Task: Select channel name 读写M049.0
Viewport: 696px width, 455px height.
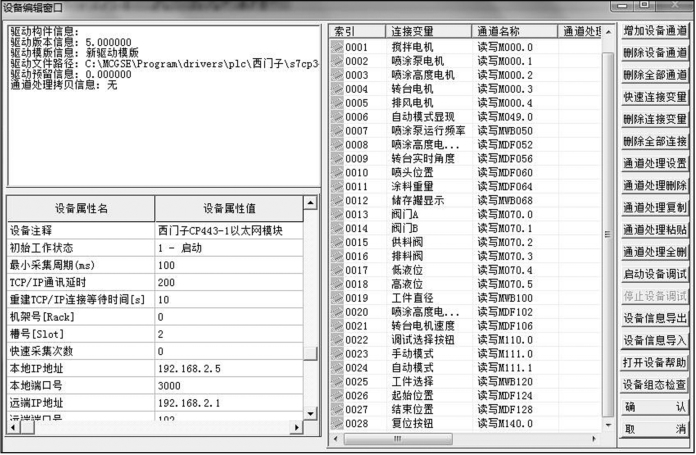Action: (505, 117)
